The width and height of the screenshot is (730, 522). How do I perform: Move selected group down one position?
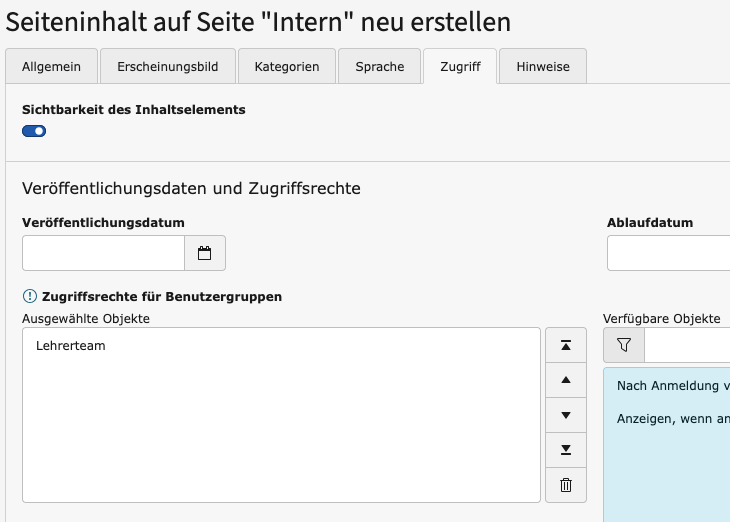tap(566, 415)
